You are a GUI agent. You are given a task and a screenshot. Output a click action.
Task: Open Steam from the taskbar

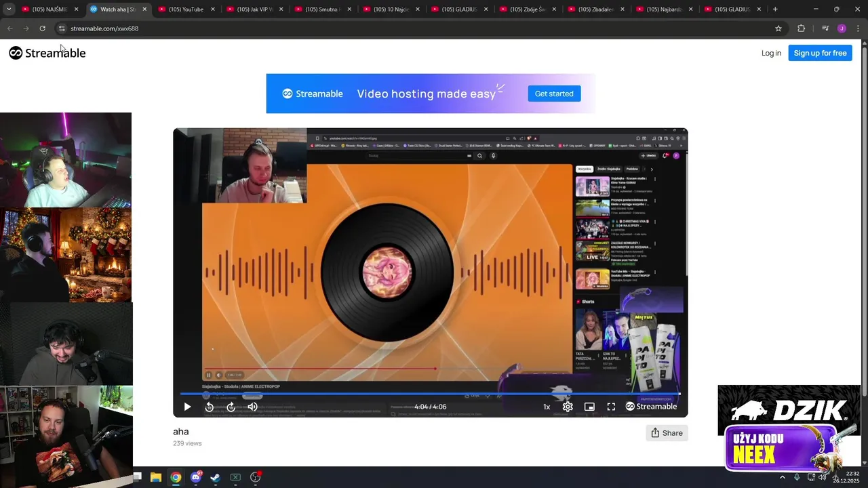215,477
